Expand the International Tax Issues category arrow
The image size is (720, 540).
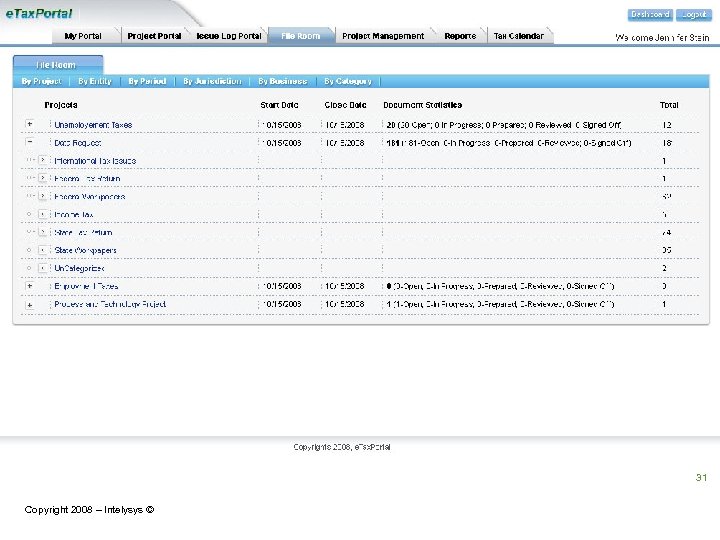tap(43, 160)
